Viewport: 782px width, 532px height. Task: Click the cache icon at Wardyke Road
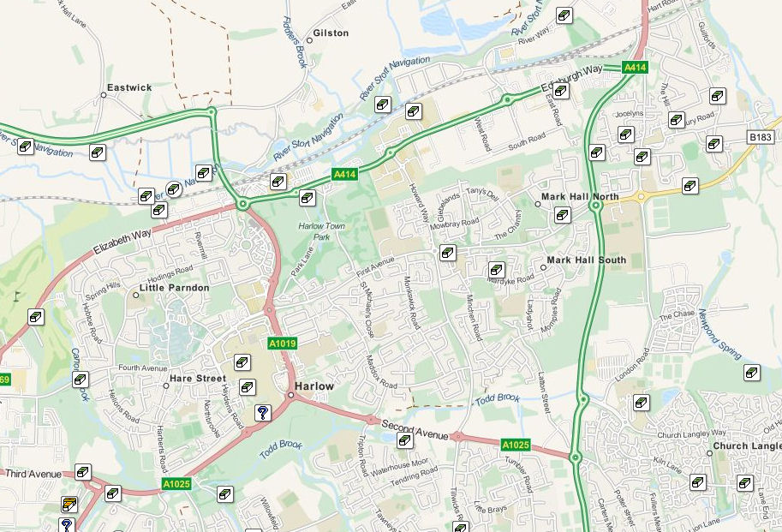point(496,270)
